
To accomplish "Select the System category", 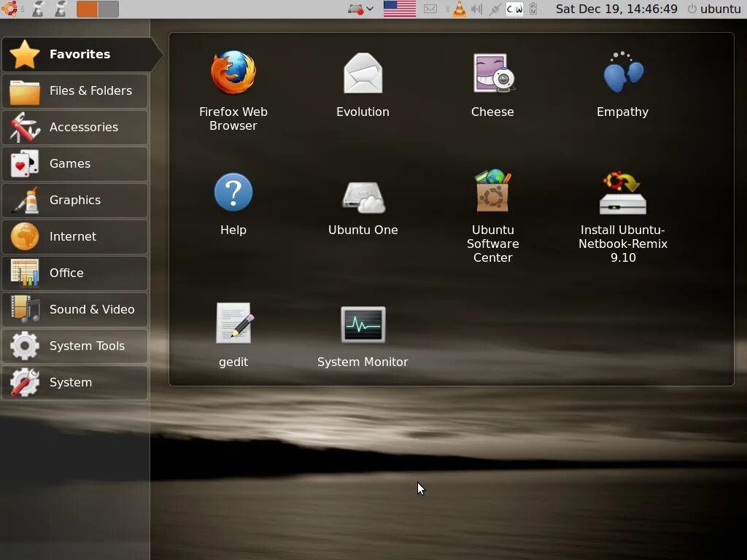I will point(75,382).
